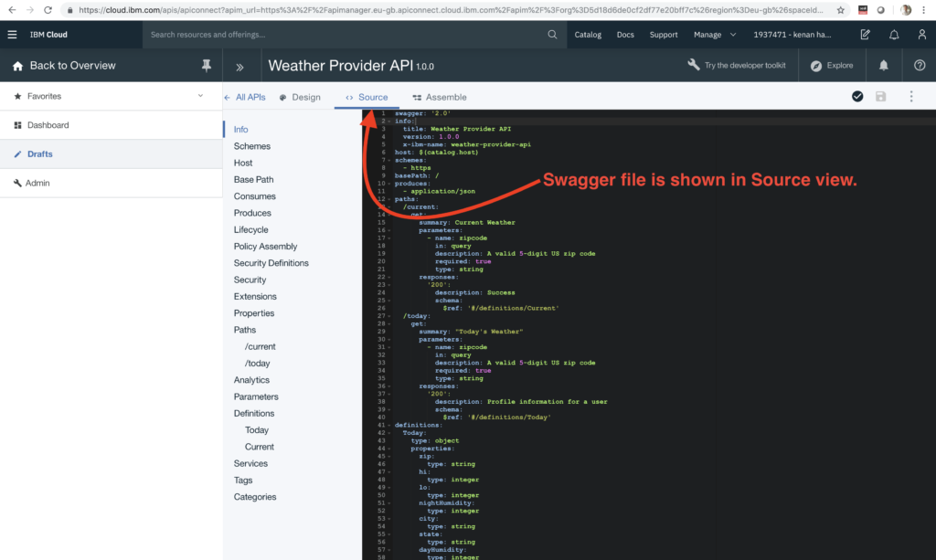Jump to the Host section
Viewport: 936px width, 560px height.
[x=243, y=163]
